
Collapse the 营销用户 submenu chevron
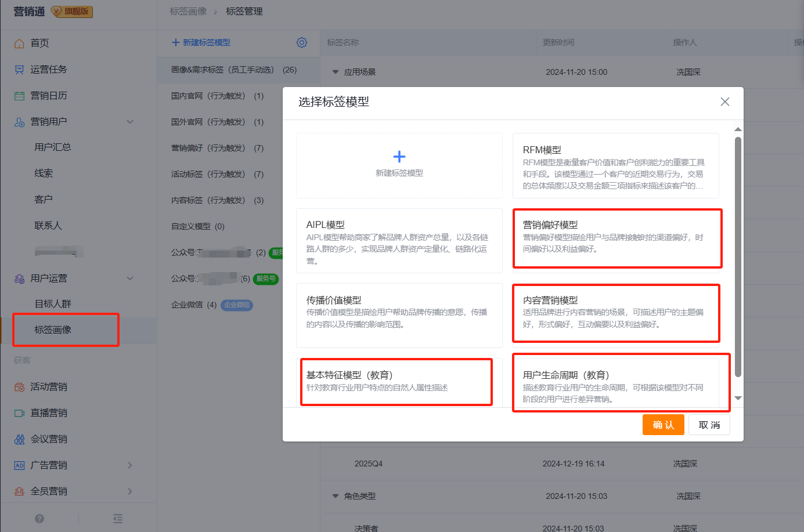130,122
